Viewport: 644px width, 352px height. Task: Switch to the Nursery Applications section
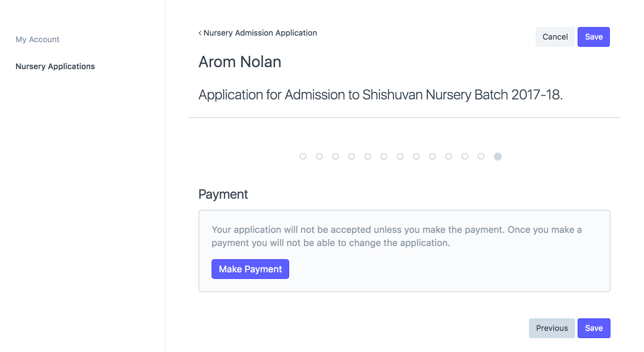(x=55, y=66)
